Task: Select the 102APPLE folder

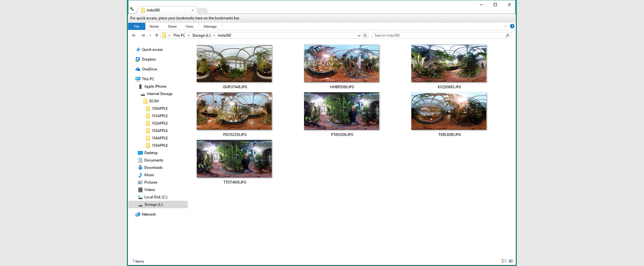Action: (x=157, y=123)
